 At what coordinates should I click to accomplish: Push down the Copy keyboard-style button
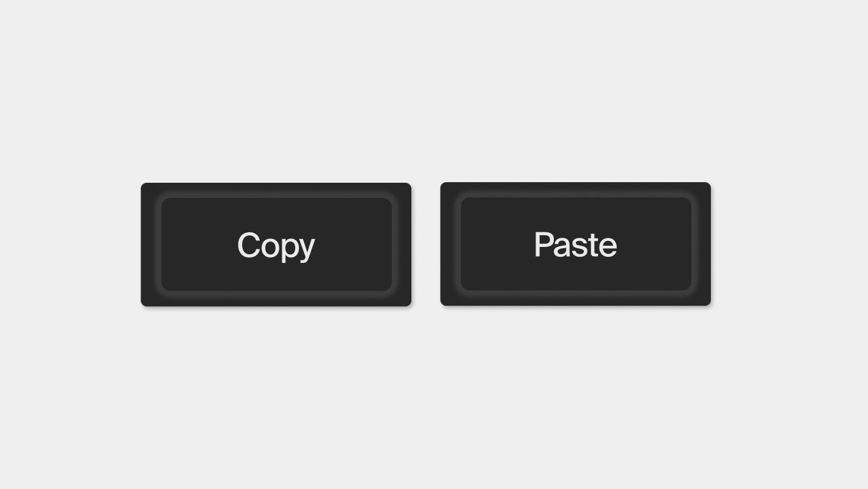point(276,244)
